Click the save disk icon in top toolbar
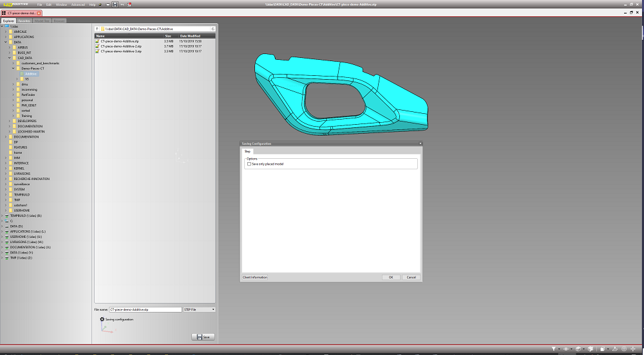The image size is (644, 355). 115,5
